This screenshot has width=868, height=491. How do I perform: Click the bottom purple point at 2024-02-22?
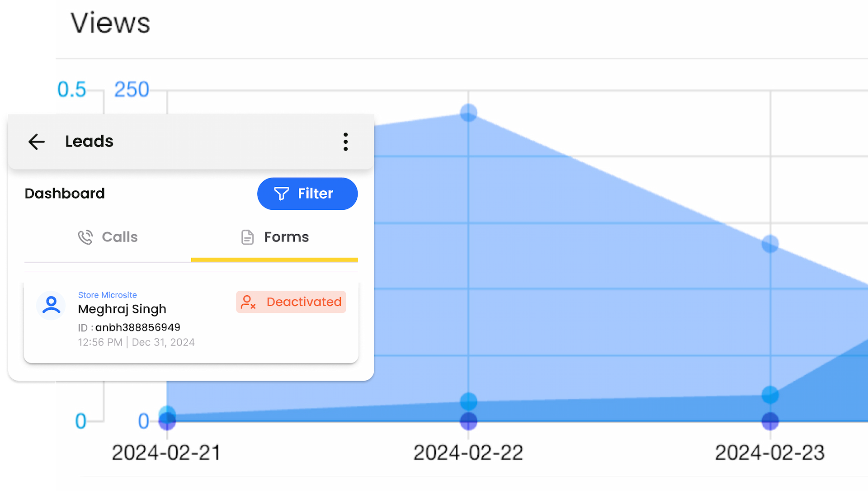[468, 421]
